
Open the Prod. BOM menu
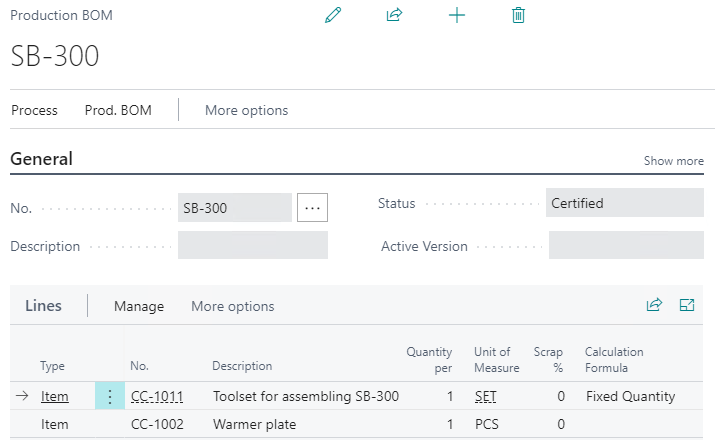point(118,110)
